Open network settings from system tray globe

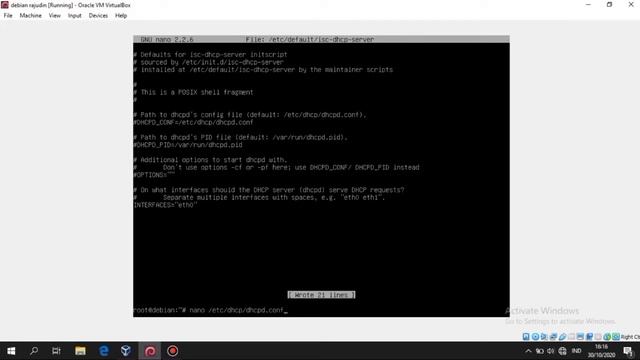[562, 351]
